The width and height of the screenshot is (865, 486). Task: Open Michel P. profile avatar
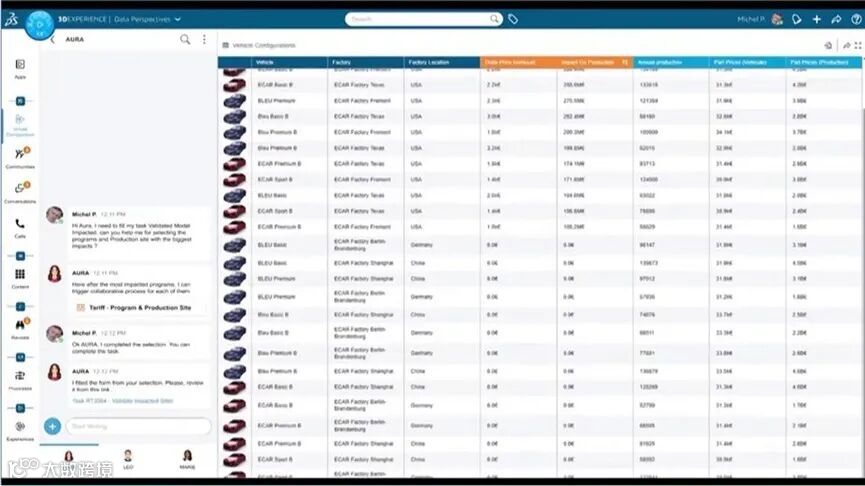[777, 19]
